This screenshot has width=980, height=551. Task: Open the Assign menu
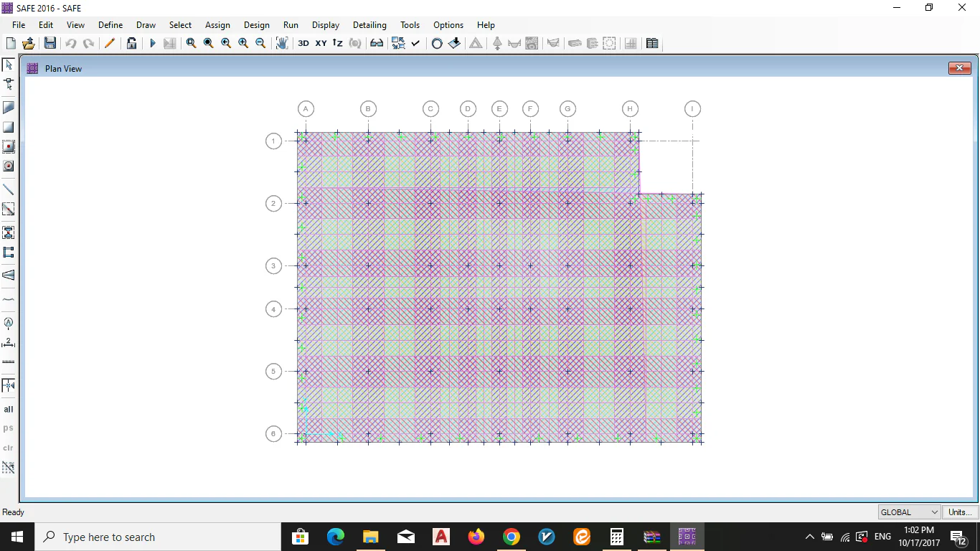pos(217,25)
